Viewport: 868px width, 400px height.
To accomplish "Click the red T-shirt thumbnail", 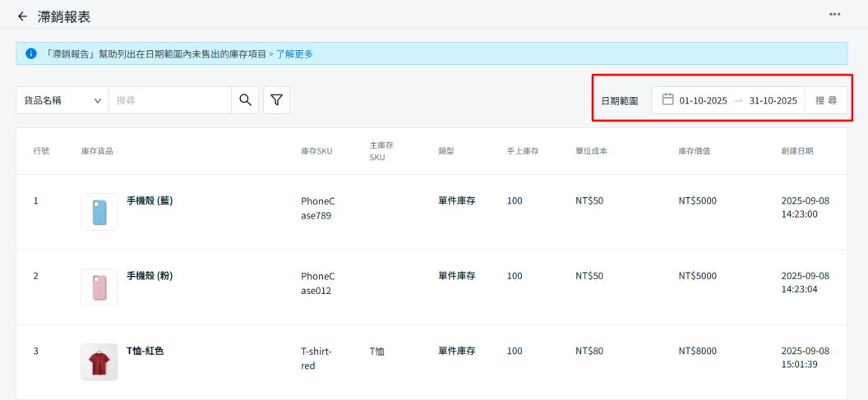I will [99, 362].
